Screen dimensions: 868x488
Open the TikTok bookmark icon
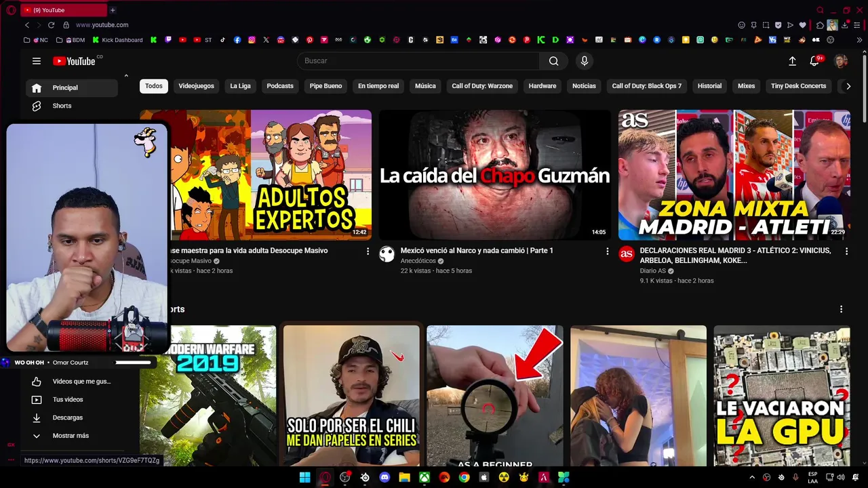coord(222,40)
